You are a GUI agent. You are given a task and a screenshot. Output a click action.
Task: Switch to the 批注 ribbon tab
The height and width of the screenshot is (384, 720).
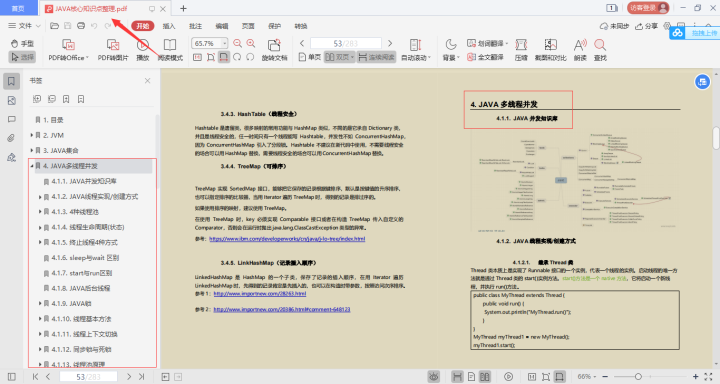pyautogui.click(x=196, y=26)
